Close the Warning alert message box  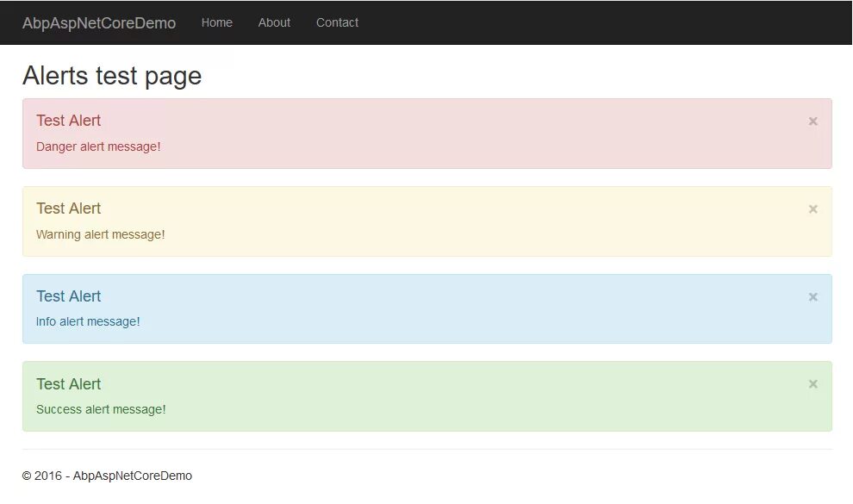tap(813, 209)
